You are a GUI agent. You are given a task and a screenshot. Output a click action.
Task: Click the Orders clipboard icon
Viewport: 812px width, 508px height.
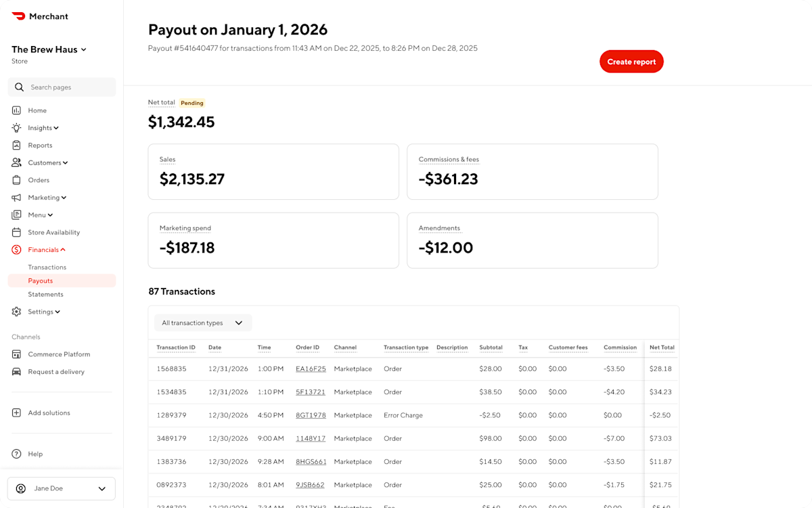coord(16,179)
